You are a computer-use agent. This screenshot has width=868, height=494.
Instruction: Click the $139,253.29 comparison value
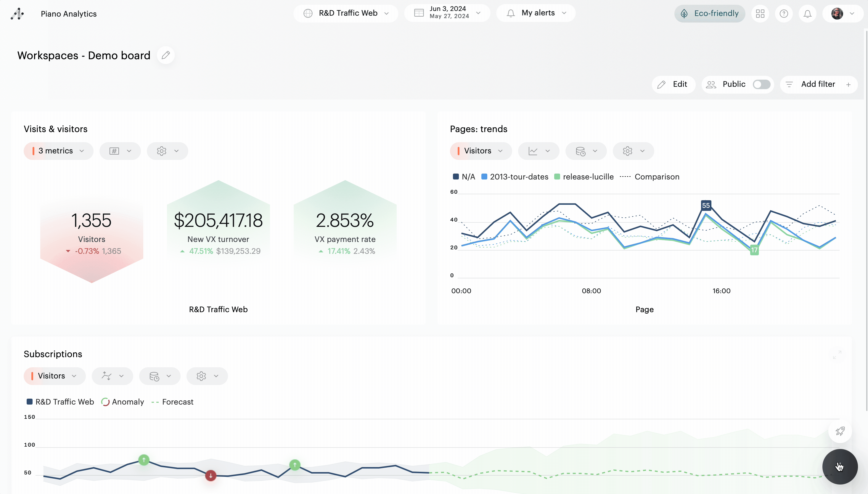point(238,251)
